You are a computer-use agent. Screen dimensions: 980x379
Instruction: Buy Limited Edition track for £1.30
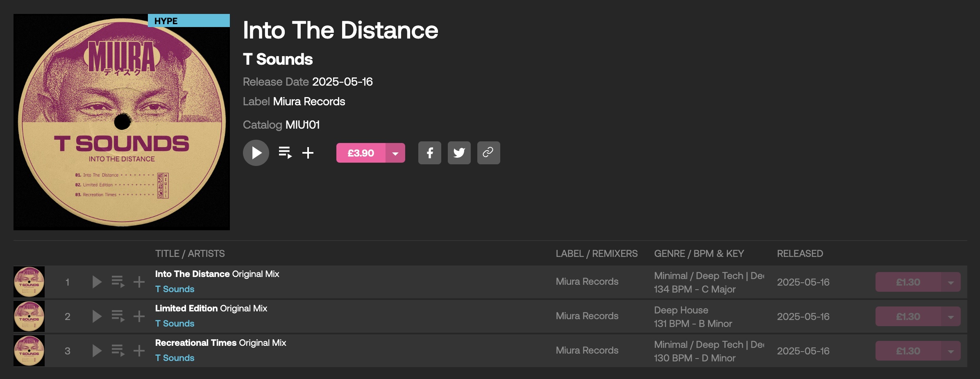[908, 317]
